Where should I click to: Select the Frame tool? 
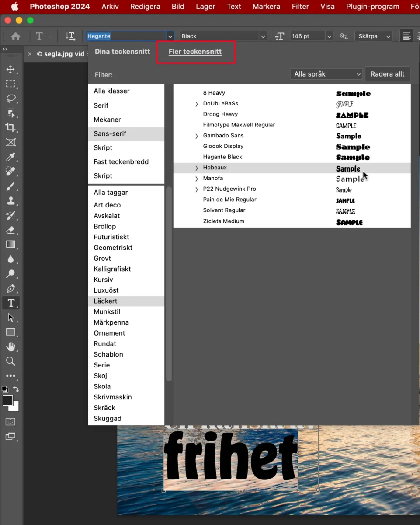pyautogui.click(x=10, y=142)
